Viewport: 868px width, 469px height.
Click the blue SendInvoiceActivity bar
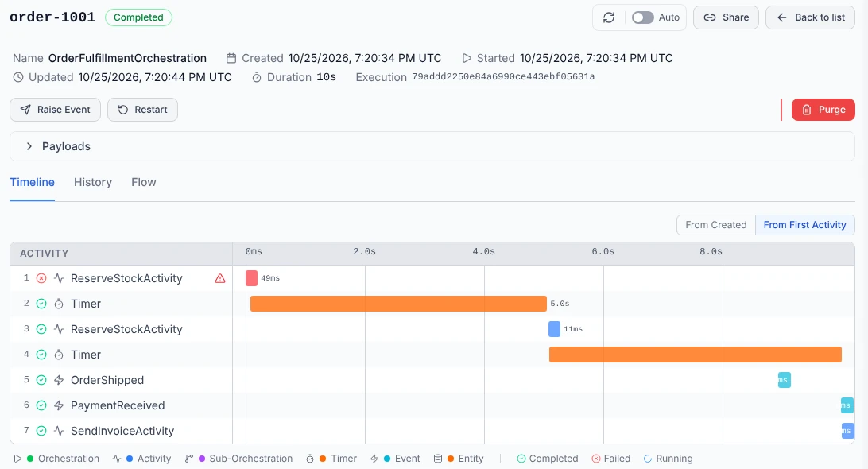[x=847, y=431]
